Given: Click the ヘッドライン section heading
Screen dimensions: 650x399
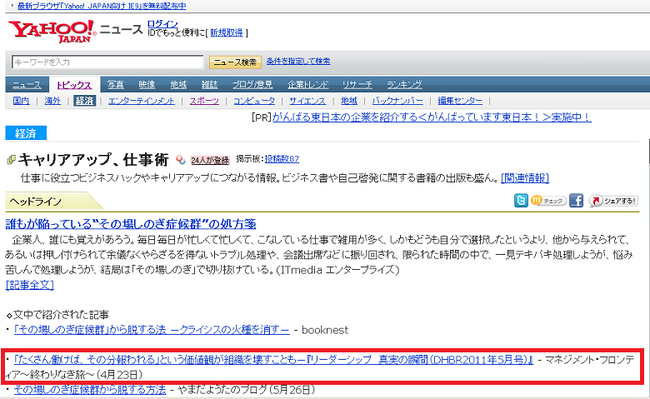Looking at the screenshot, I should coord(36,201).
